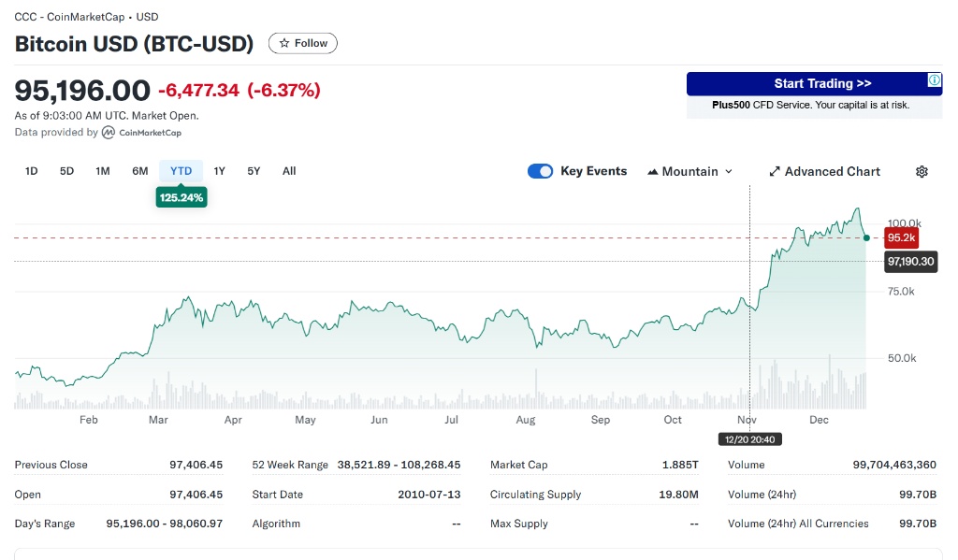958x560 pixels.
Task: Switch to the 6M range
Action: pyautogui.click(x=140, y=171)
